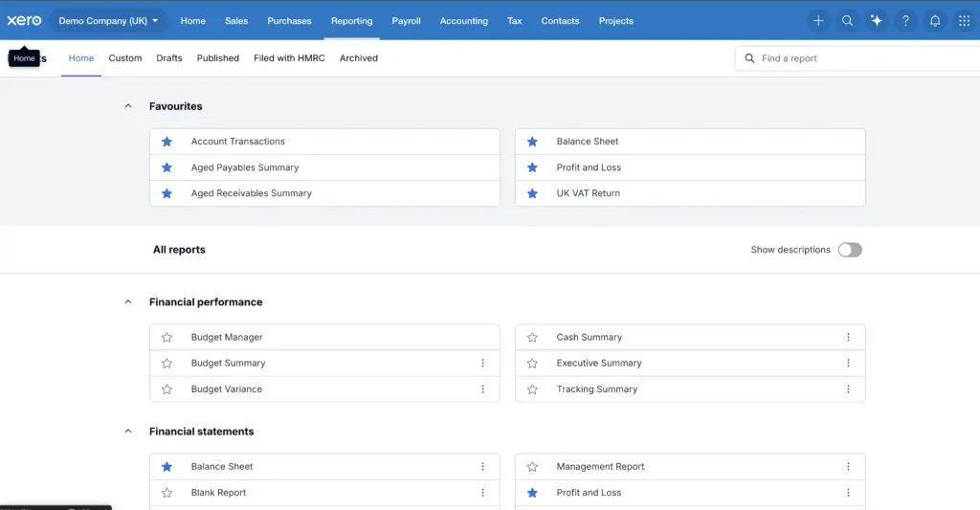Open the Accounting menu
This screenshot has width=980, height=510.
coord(464,21)
